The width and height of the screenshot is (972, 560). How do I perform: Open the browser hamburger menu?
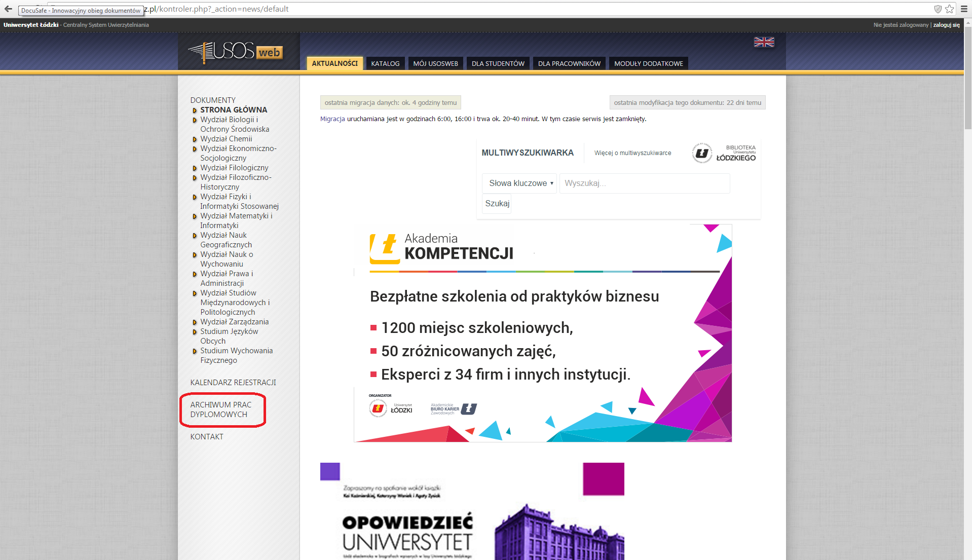[x=964, y=9]
